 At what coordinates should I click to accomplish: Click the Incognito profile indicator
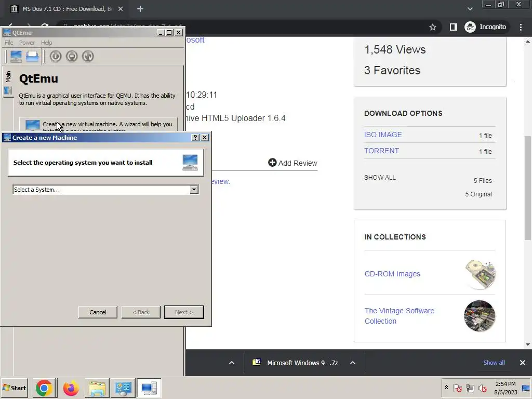[x=486, y=27]
